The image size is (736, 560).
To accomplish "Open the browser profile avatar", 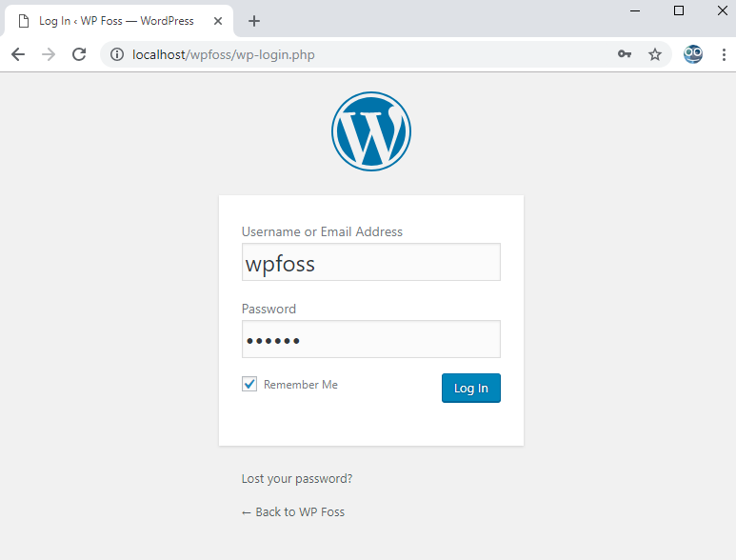I will pos(693,54).
